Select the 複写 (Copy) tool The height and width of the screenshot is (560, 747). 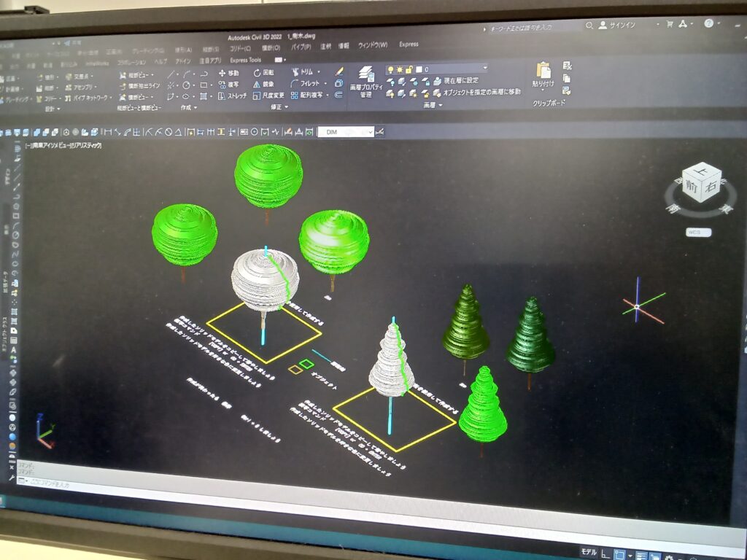coord(228,85)
